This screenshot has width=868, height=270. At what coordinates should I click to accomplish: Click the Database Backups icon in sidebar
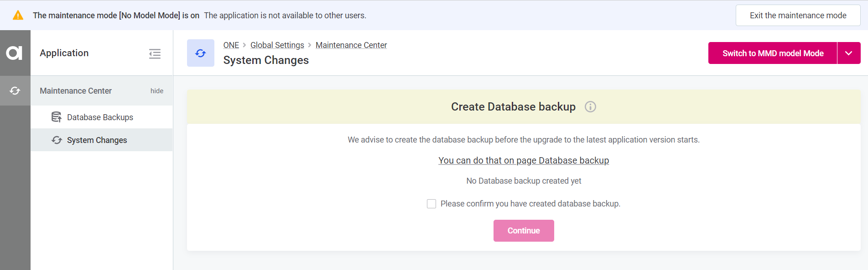point(56,117)
